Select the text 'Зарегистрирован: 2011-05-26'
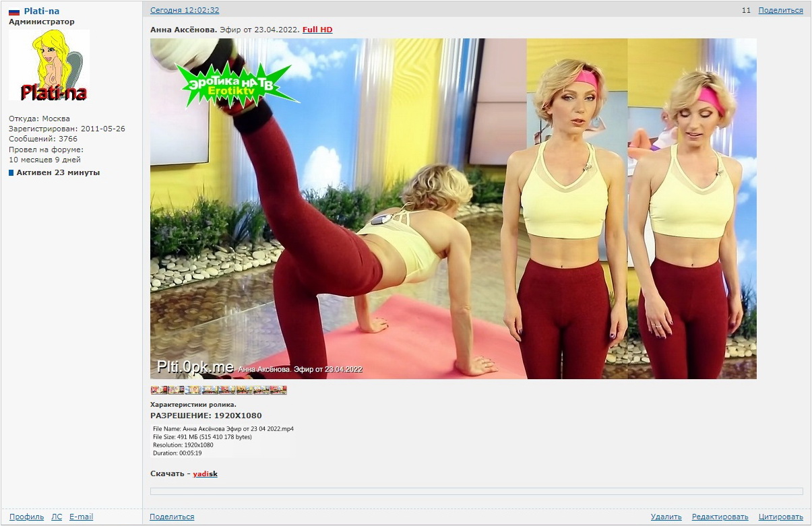The height and width of the screenshot is (526, 812). [67, 129]
